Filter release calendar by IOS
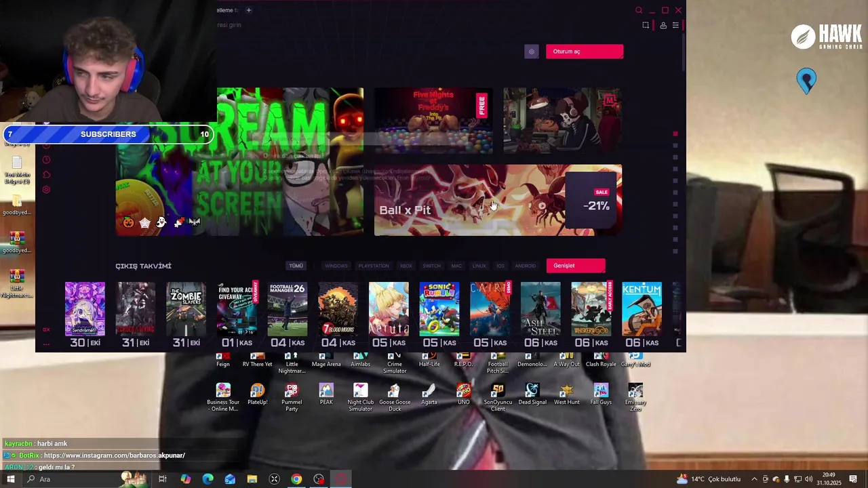Image resolution: width=868 pixels, height=488 pixels. [500, 266]
